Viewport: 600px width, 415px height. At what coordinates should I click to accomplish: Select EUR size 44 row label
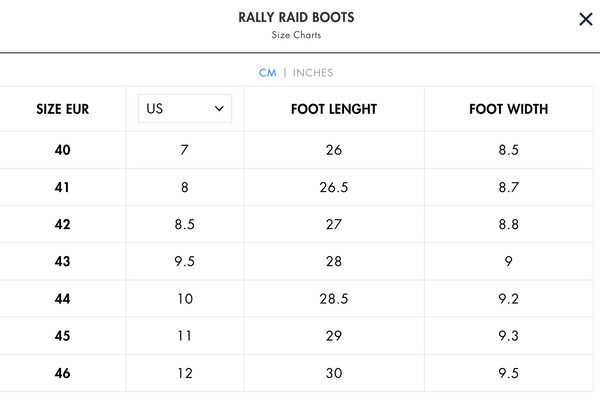click(62, 299)
